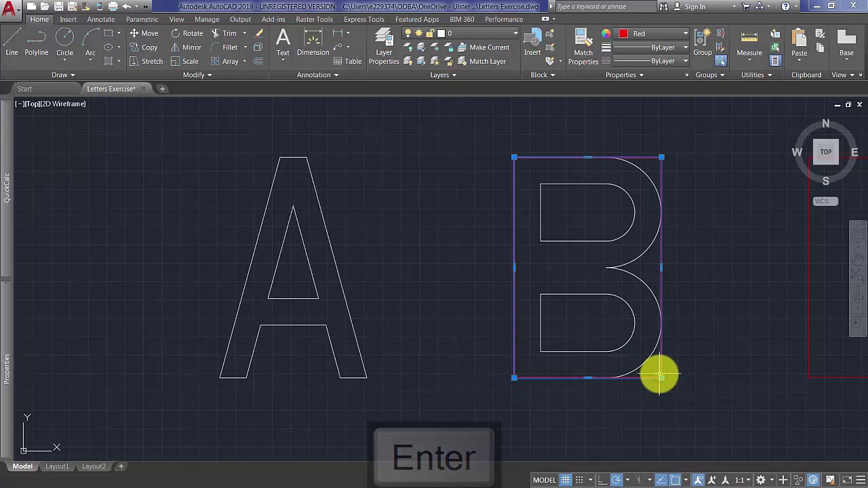Click the Insert block icon
The image size is (868, 488).
coord(532,42)
